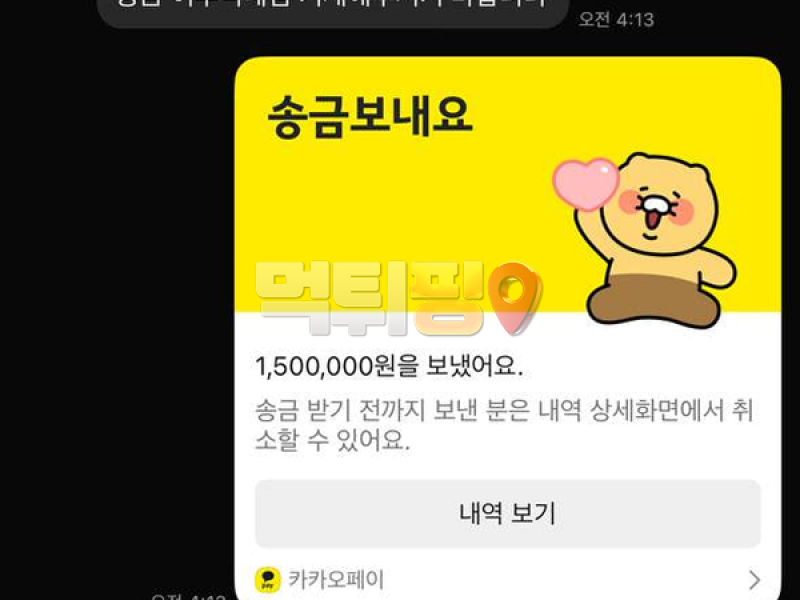Open the 내역 보기 button
800x600 pixels.
[x=508, y=514]
